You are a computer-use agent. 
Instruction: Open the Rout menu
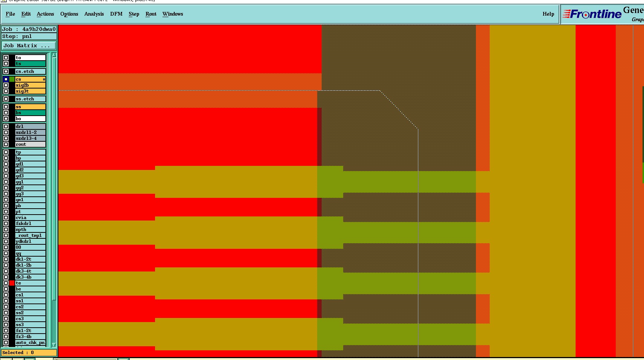tap(151, 14)
